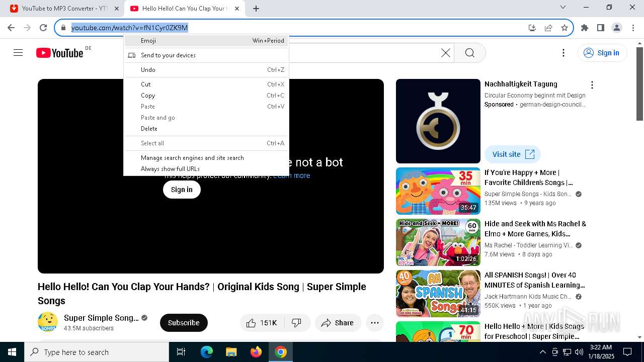The image size is (644, 362).
Task: Follow the Learn more link in the player
Action: (292, 175)
